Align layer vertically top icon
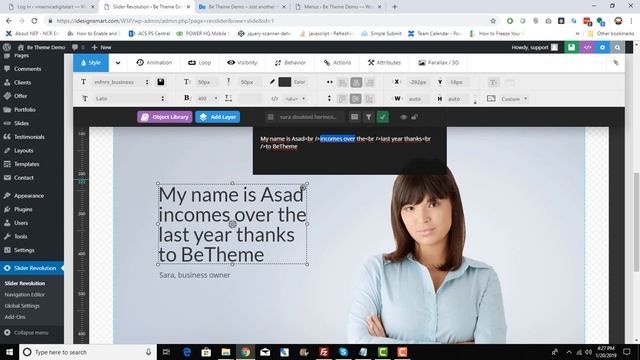This screenshot has height=360, width=640. (x=342, y=99)
